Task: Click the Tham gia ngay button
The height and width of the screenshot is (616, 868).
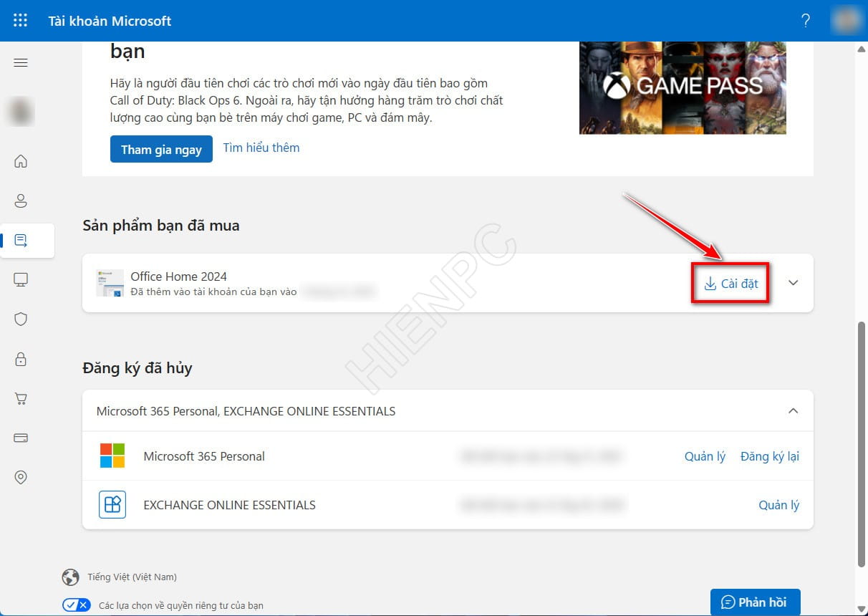Action: [x=161, y=149]
